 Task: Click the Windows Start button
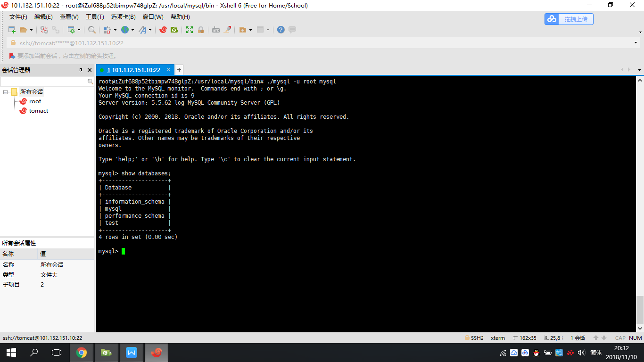click(11, 353)
